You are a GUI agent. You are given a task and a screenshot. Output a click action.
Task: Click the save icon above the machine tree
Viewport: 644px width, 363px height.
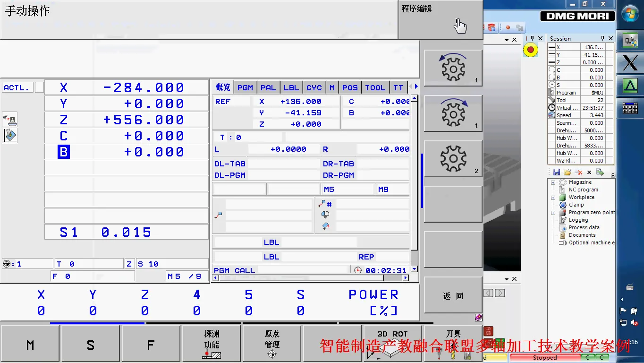point(556,172)
